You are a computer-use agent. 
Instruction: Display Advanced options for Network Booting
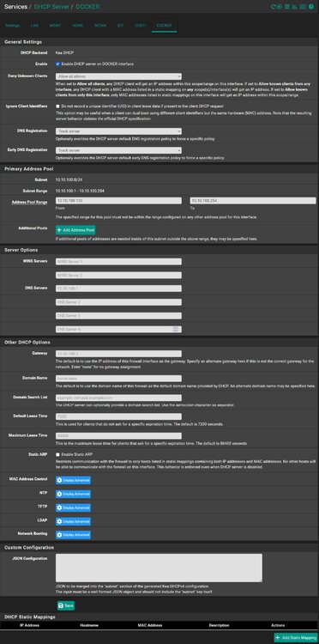click(x=73, y=535)
